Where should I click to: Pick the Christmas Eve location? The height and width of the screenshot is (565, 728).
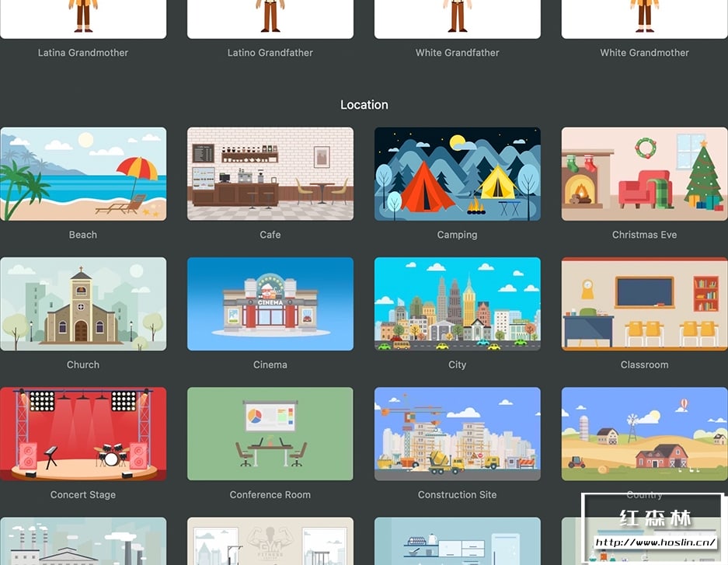pos(644,174)
